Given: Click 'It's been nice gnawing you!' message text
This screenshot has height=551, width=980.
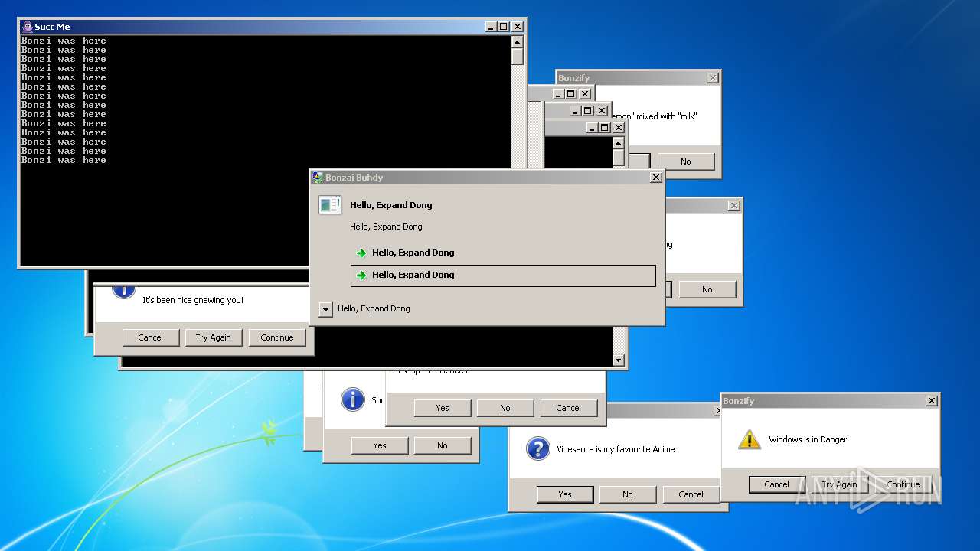Looking at the screenshot, I should [x=193, y=300].
